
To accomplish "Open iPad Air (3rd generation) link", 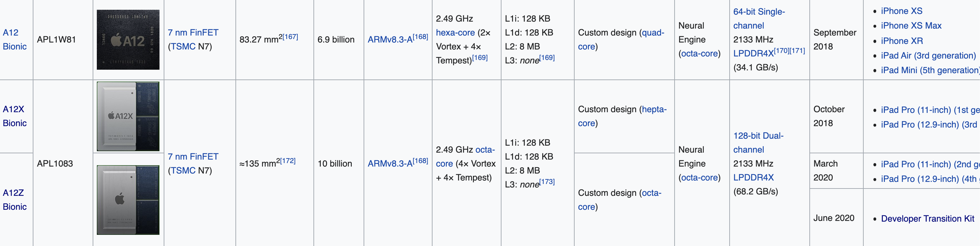I will pyautogui.click(x=928, y=56).
